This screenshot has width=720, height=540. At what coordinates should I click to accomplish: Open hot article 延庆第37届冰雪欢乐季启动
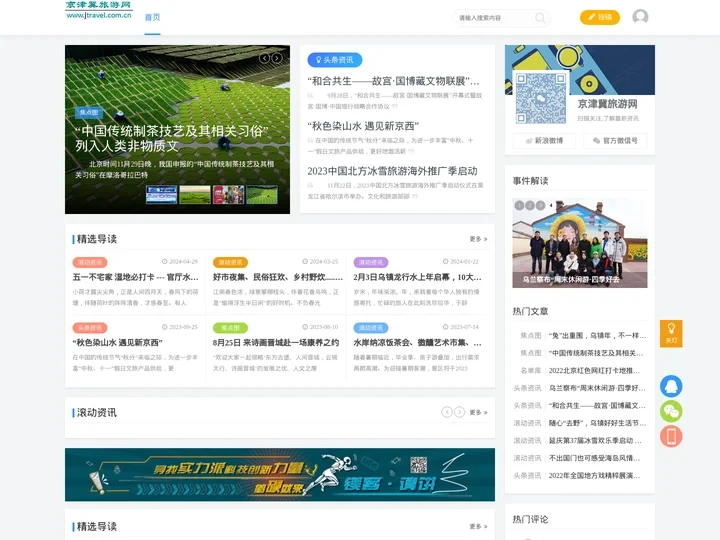(596, 440)
